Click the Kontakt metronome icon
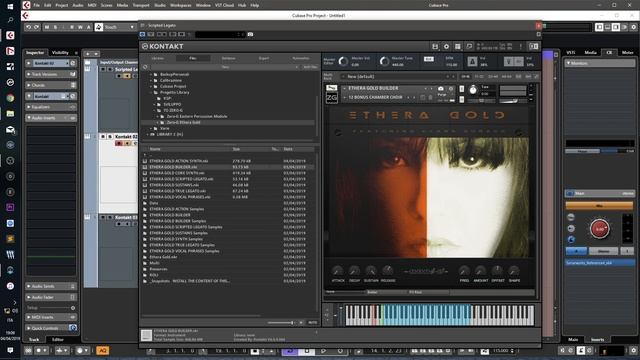 pyautogui.click(x=472, y=62)
